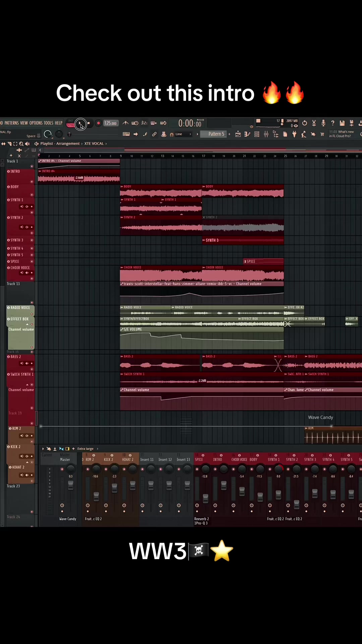Image resolution: width=362 pixels, height=644 pixels.
Task: Select the SYNTH 3 clip in playlist
Action: [243, 240]
